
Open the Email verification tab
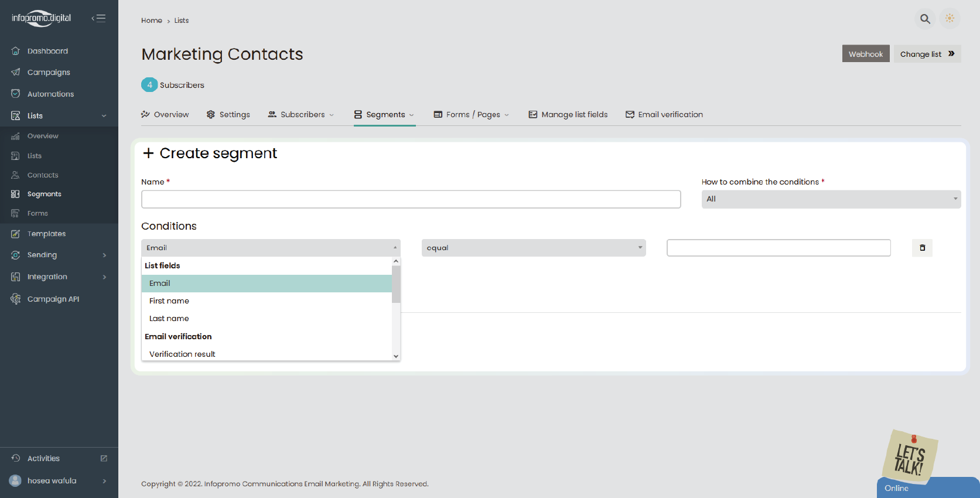point(664,114)
